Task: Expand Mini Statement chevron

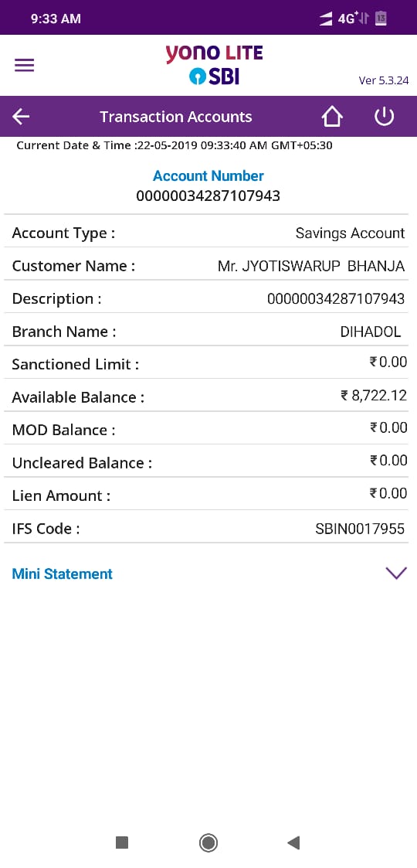Action: click(397, 573)
